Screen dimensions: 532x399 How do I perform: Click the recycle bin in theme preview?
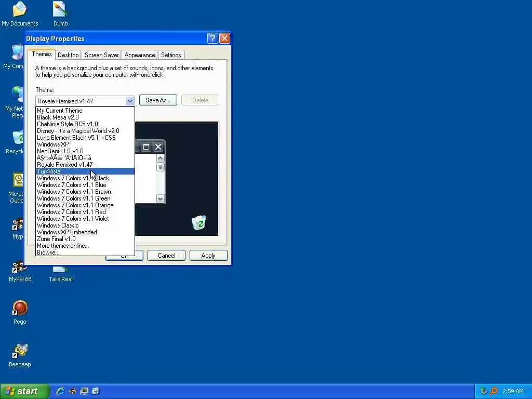[198, 222]
